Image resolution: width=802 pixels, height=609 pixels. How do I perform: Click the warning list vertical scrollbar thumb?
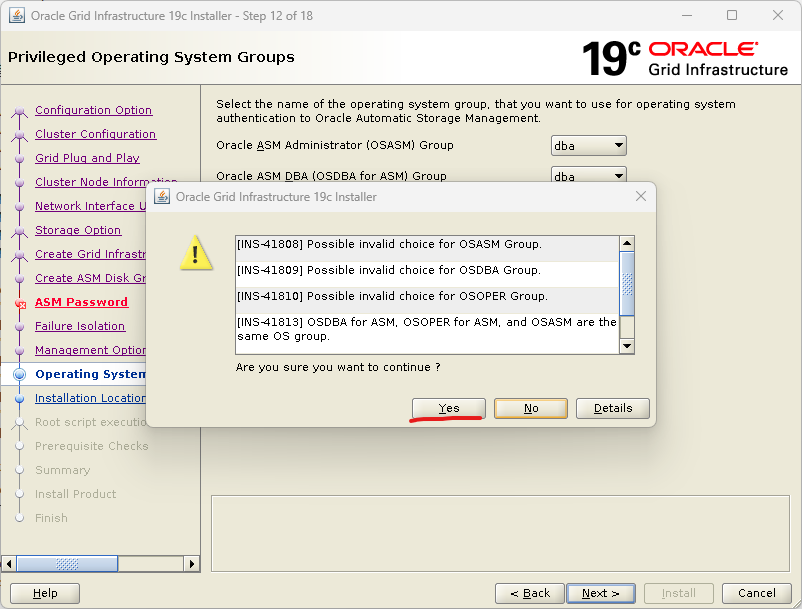tap(627, 283)
